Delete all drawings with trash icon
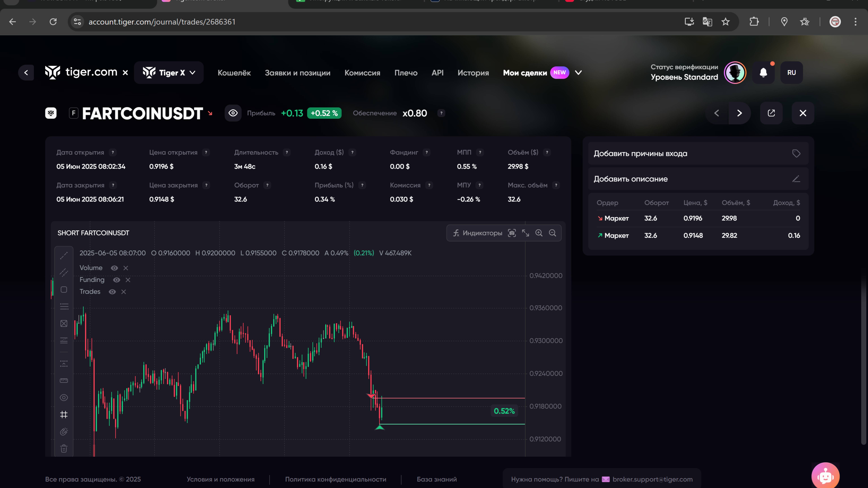Screen dimensions: 868x488 pyautogui.click(x=64, y=449)
